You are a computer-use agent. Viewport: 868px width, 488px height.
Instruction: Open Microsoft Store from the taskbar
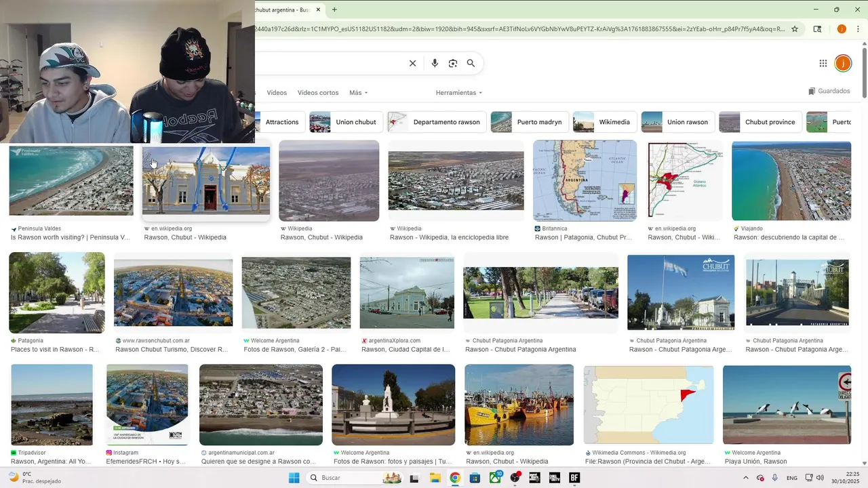coord(475,478)
